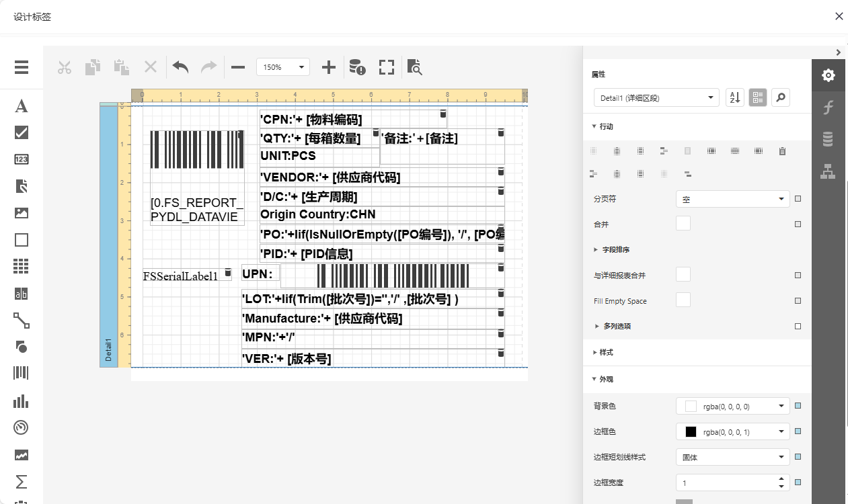
Task: Select the Detail1 band strip
Action: point(108,237)
